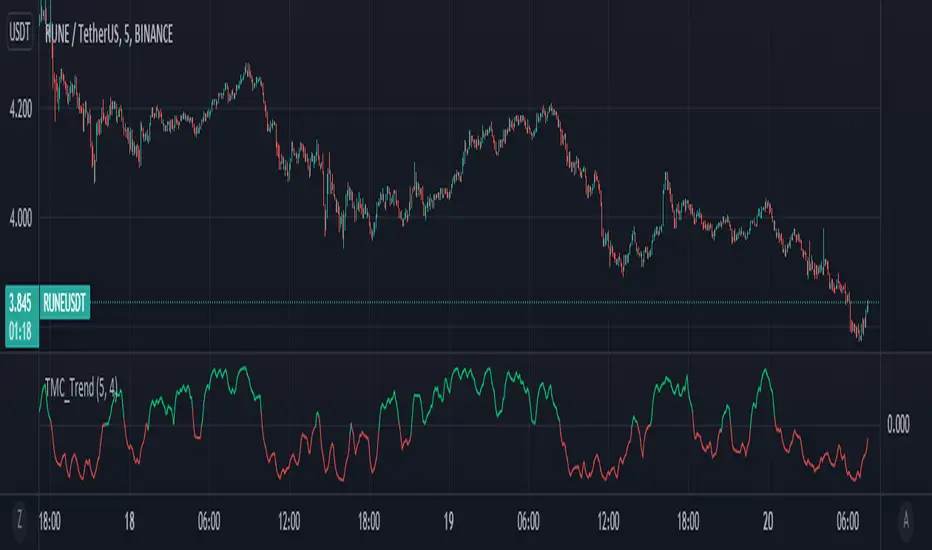This screenshot has height=550, width=932.
Task: Click the divider between chart and indicator pane
Action: click(x=450, y=353)
